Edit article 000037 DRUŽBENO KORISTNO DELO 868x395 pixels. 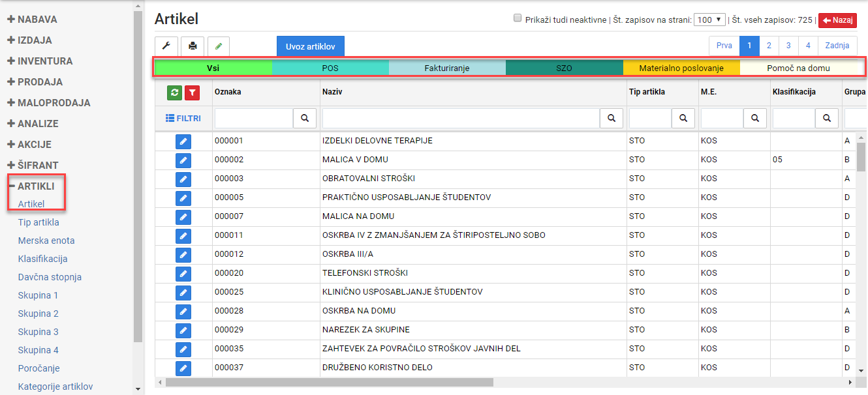click(183, 368)
